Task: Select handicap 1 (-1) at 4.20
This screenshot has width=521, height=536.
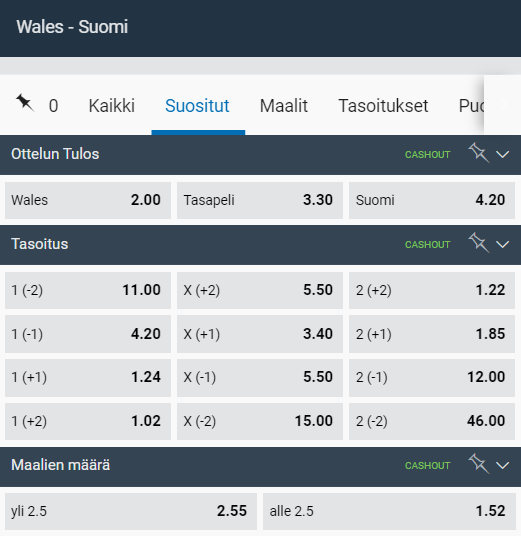Action: tap(88, 334)
